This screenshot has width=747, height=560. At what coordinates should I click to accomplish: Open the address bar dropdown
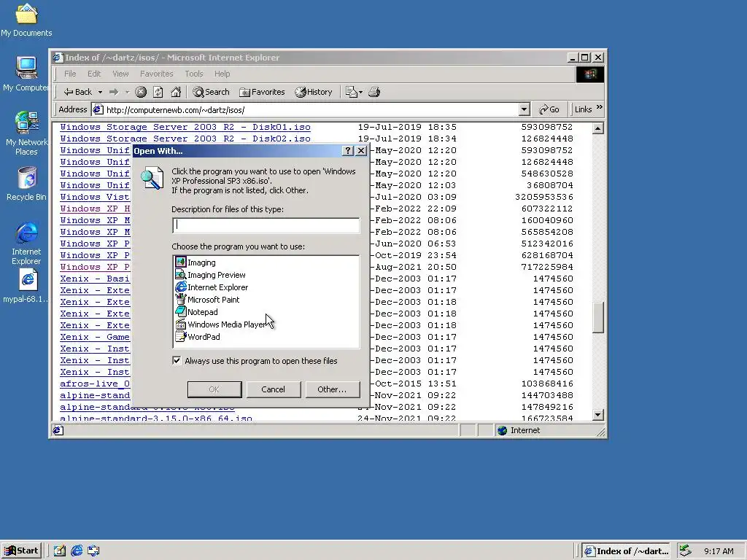pos(524,109)
